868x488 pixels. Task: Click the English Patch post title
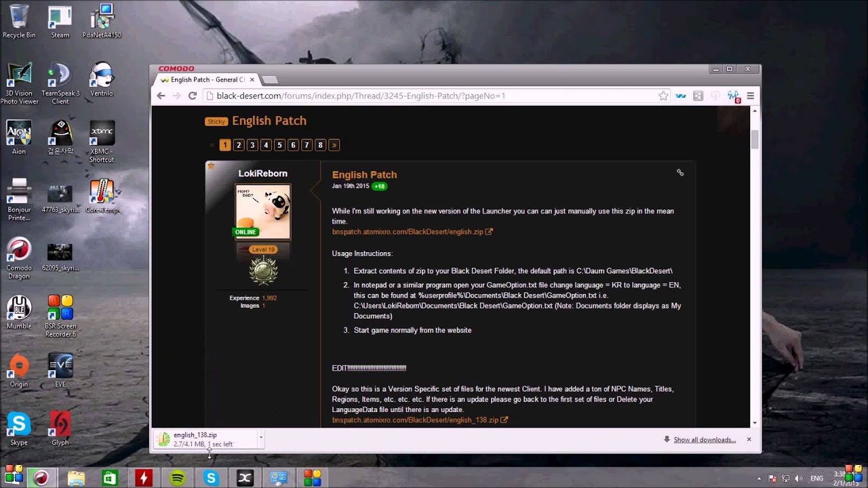click(x=364, y=175)
